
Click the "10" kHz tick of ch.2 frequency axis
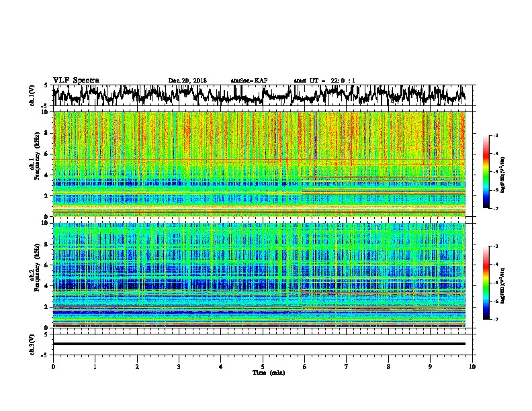tap(46, 223)
